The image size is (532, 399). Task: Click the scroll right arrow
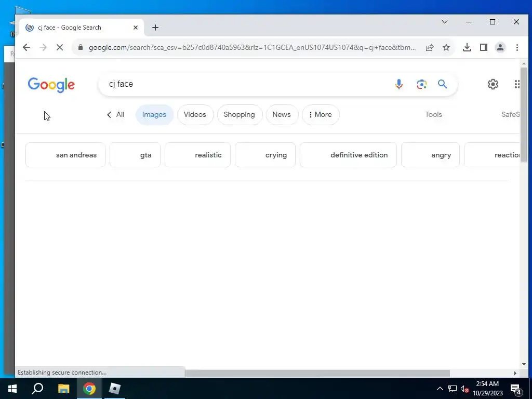click(515, 373)
